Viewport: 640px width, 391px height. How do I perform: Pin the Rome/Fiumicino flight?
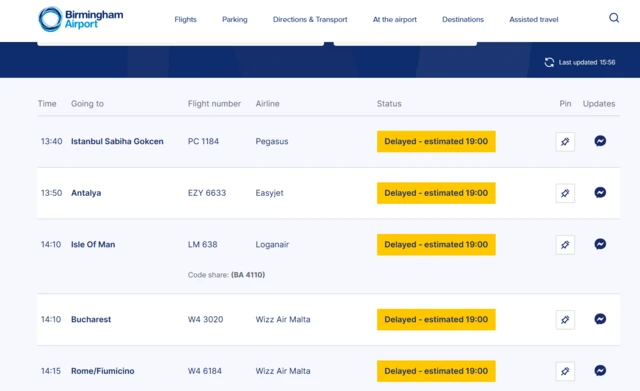565,371
